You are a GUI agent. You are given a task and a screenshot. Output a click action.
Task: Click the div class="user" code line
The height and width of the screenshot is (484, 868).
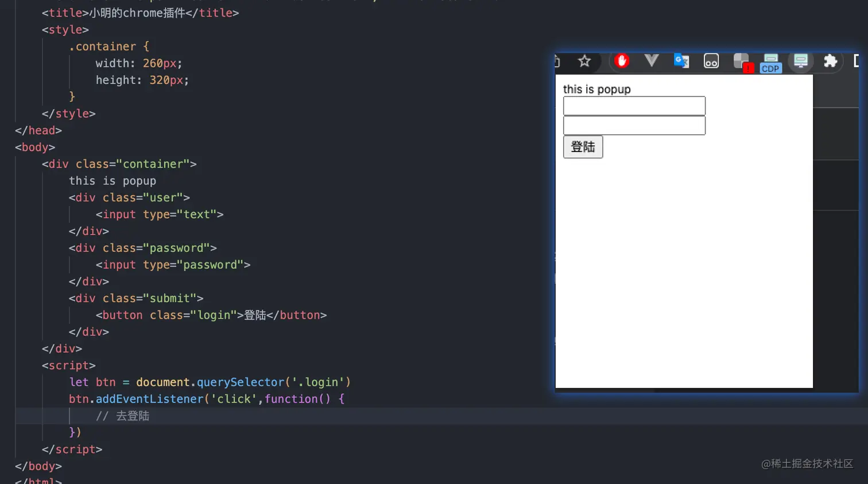129,198
